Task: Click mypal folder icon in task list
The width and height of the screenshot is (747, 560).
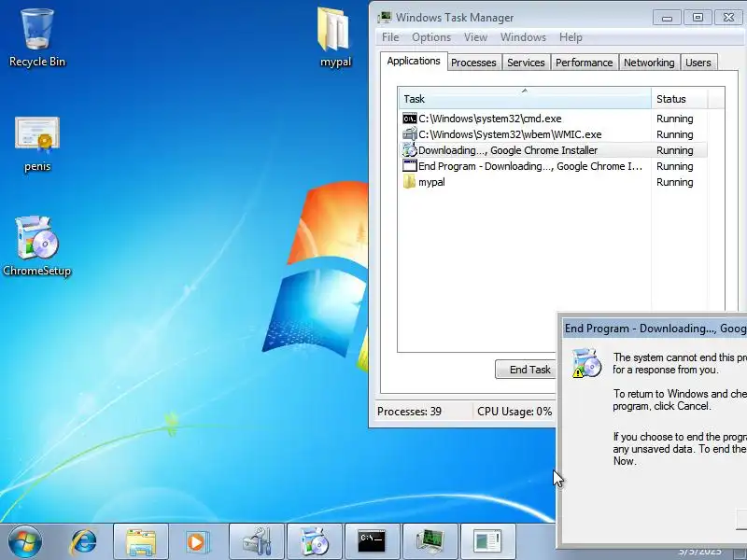Action: click(409, 182)
